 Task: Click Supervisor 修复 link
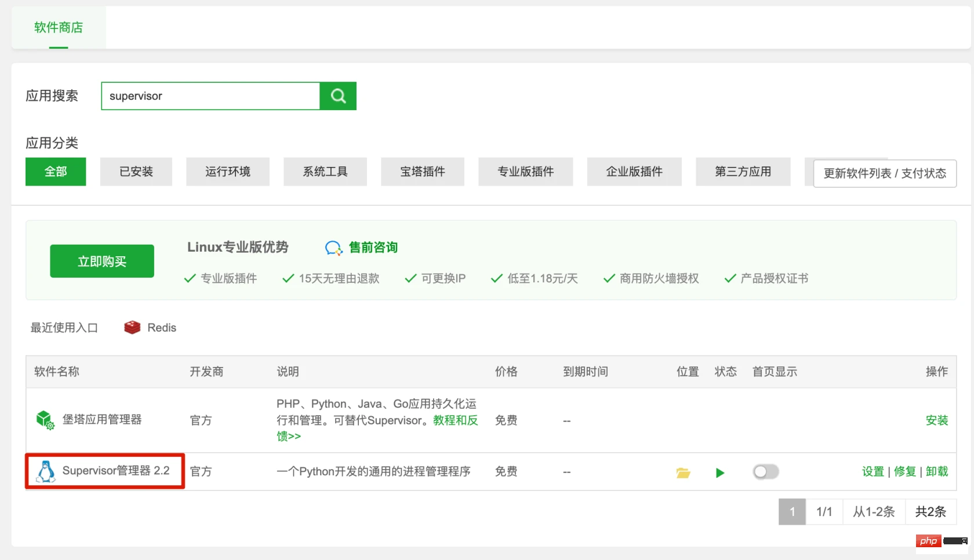point(905,471)
